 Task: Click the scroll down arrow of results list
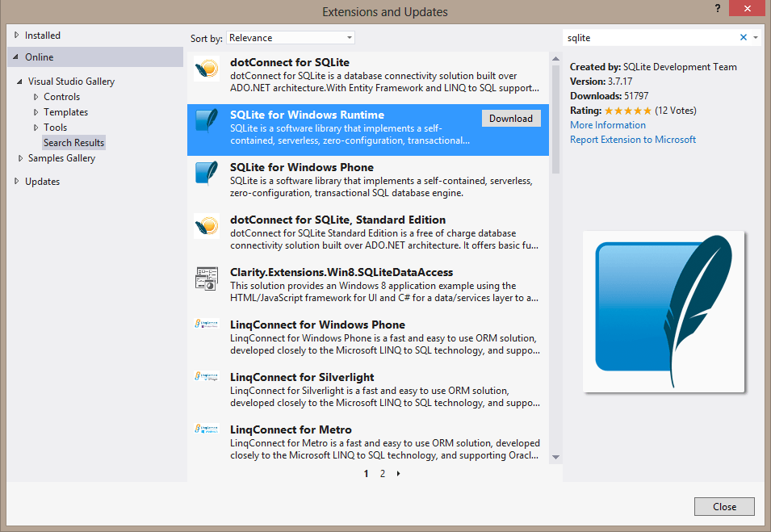click(555, 457)
